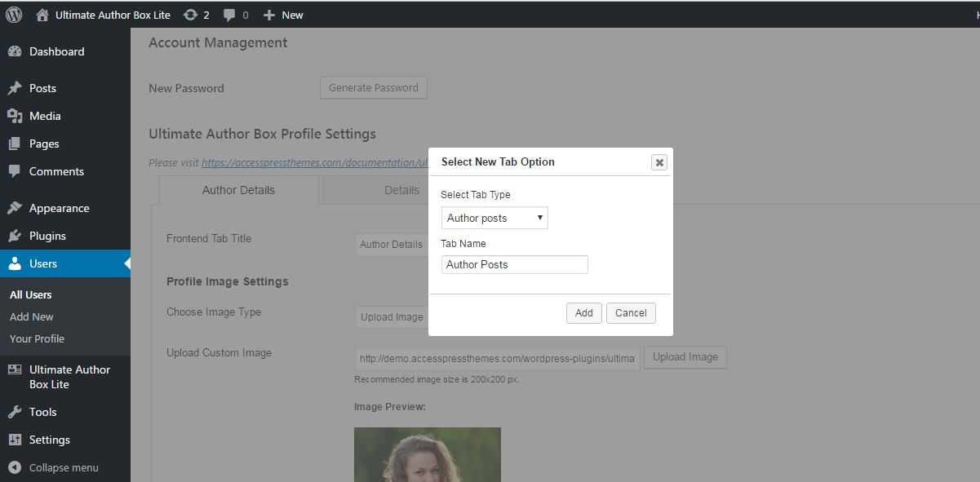Open the WordPress logo menu
Image resolution: width=980 pixels, height=482 pixels.
click(14, 14)
